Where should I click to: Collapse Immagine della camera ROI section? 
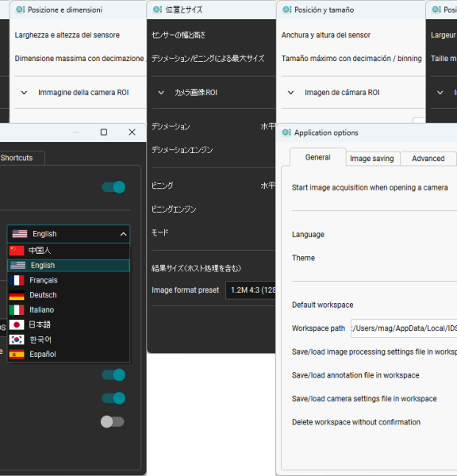[24, 93]
